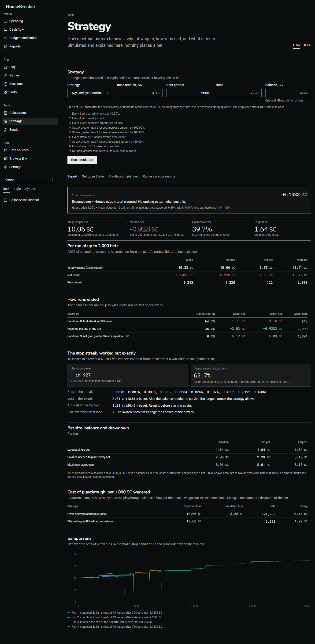Image resolution: width=315 pixels, height=644 pixels.
Task: Click the Budgets and limits gauge icon
Action: tap(6, 38)
